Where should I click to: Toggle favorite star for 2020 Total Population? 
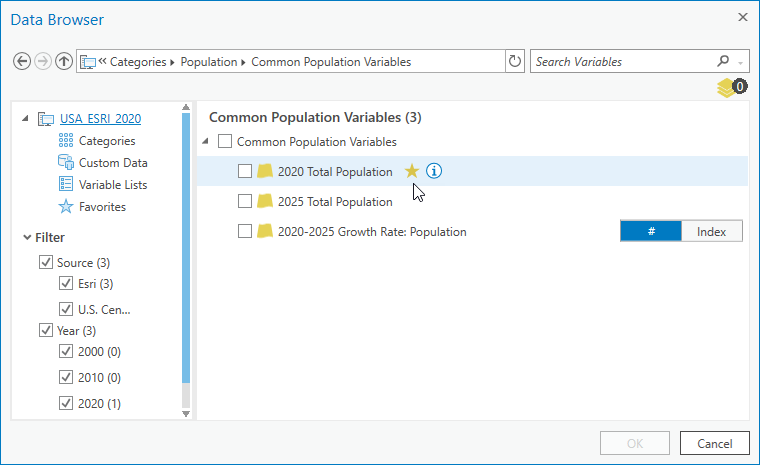(x=412, y=171)
